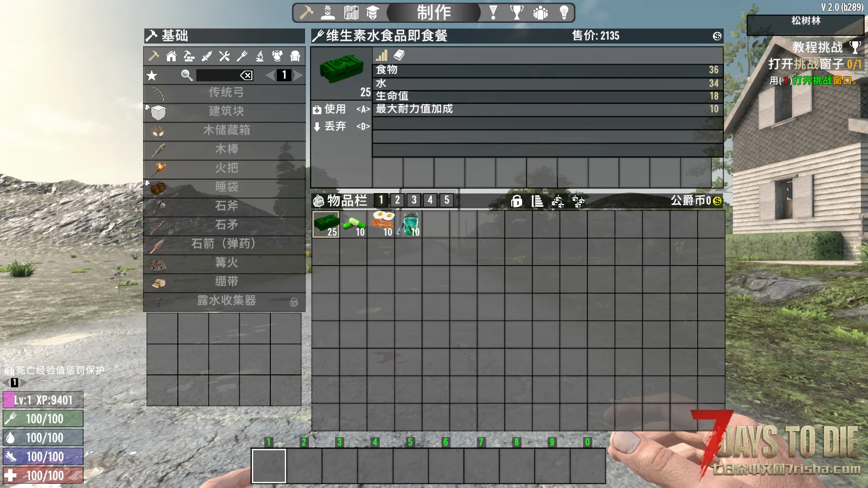Screen dimensions: 868x488
Task: Click the sort inventory icon
Action: pos(537,201)
